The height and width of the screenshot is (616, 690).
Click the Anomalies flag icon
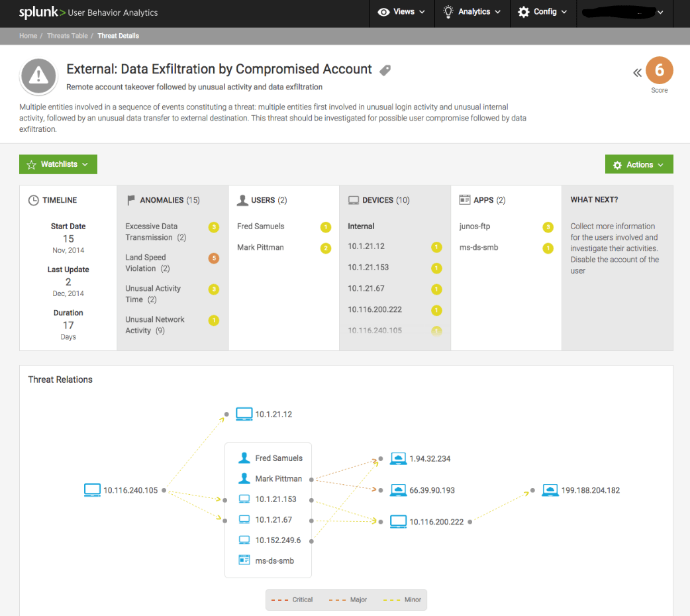[130, 200]
